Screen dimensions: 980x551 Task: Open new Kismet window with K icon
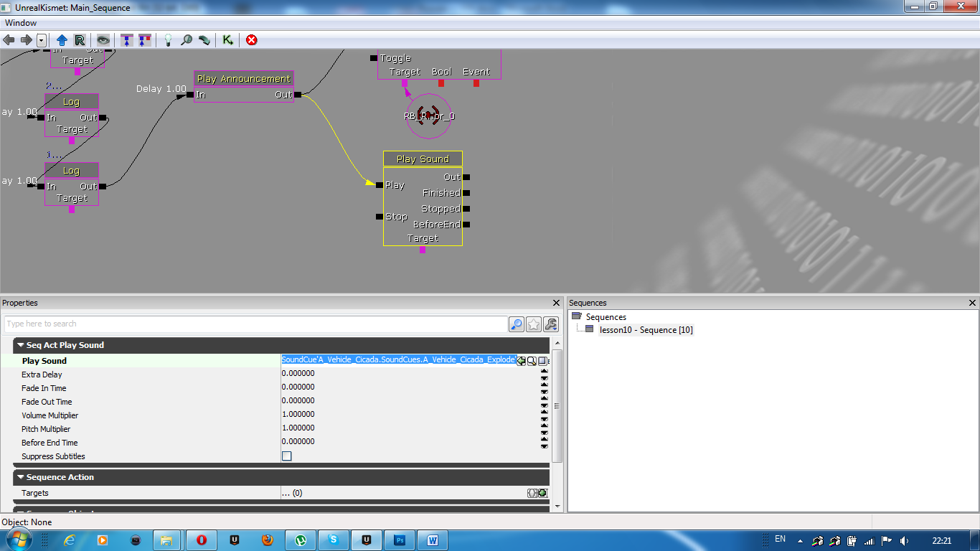(227, 40)
